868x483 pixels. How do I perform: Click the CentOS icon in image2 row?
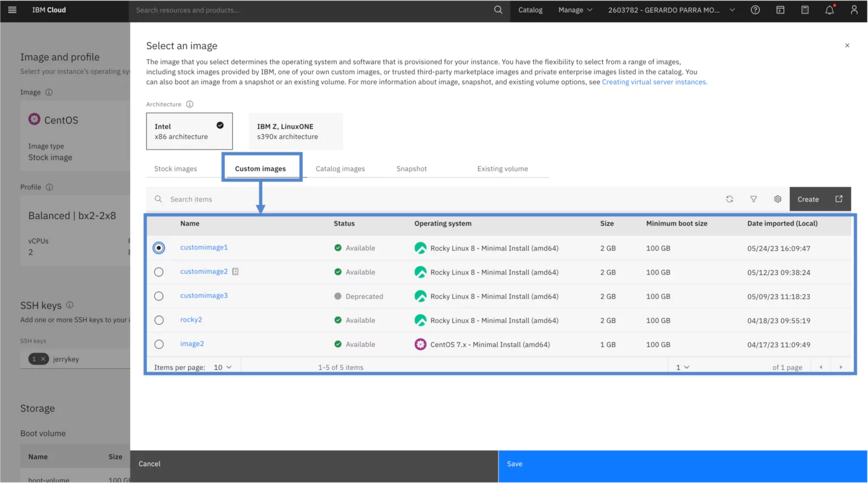(420, 344)
